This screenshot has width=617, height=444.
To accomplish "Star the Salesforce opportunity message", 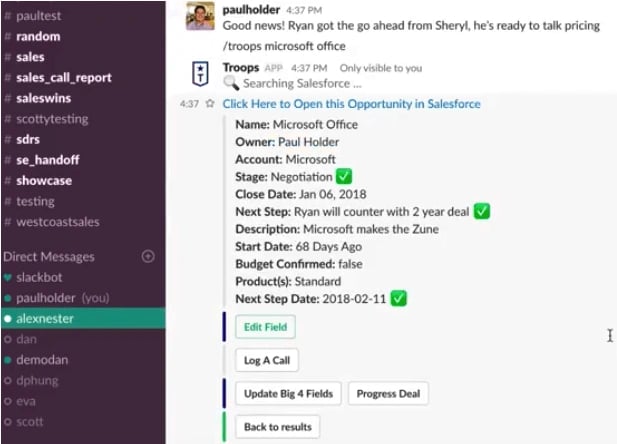I will coord(210,104).
